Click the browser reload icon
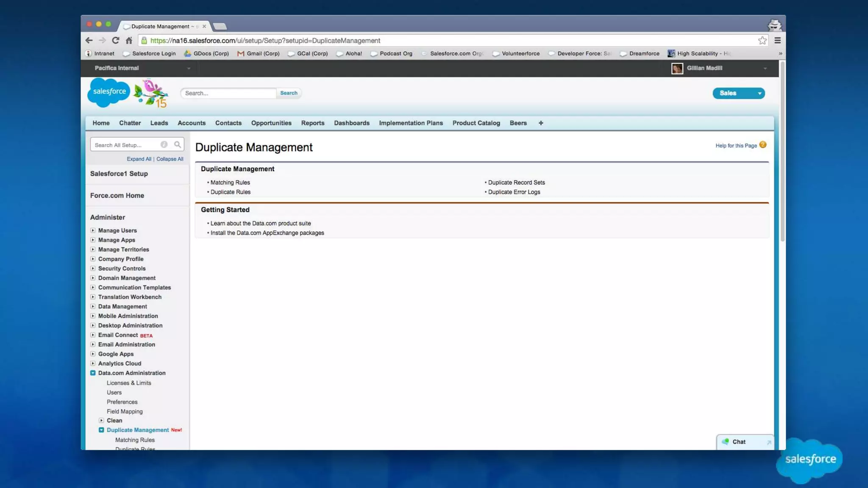 click(x=115, y=40)
